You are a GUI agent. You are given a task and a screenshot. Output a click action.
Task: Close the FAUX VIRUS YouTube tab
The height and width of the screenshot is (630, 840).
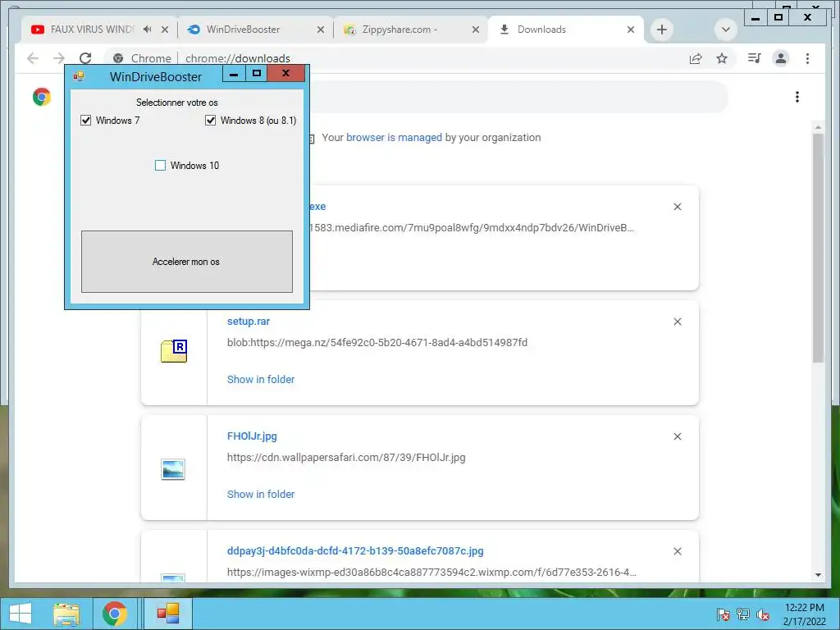(165, 30)
